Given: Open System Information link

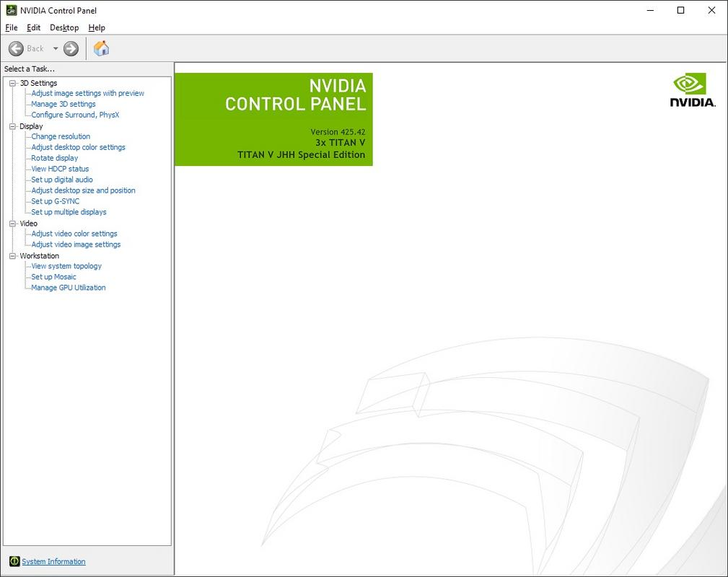Looking at the screenshot, I should (53, 561).
